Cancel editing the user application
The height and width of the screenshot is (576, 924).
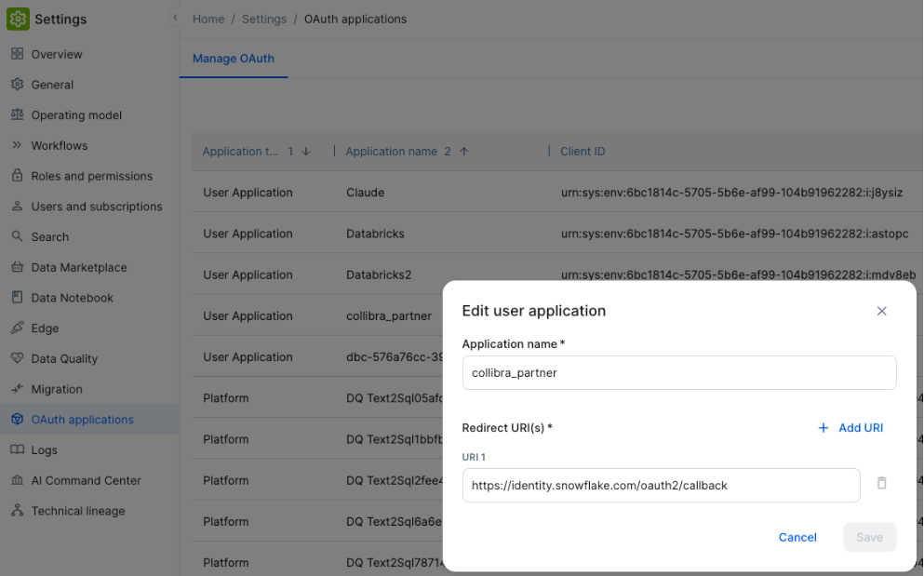click(x=797, y=537)
